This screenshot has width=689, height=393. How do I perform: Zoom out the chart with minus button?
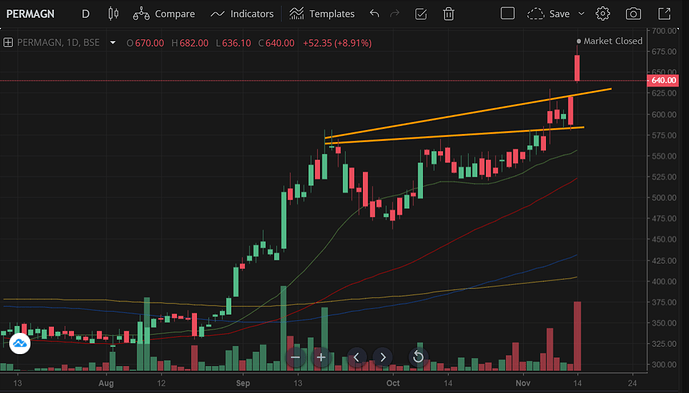(295, 357)
